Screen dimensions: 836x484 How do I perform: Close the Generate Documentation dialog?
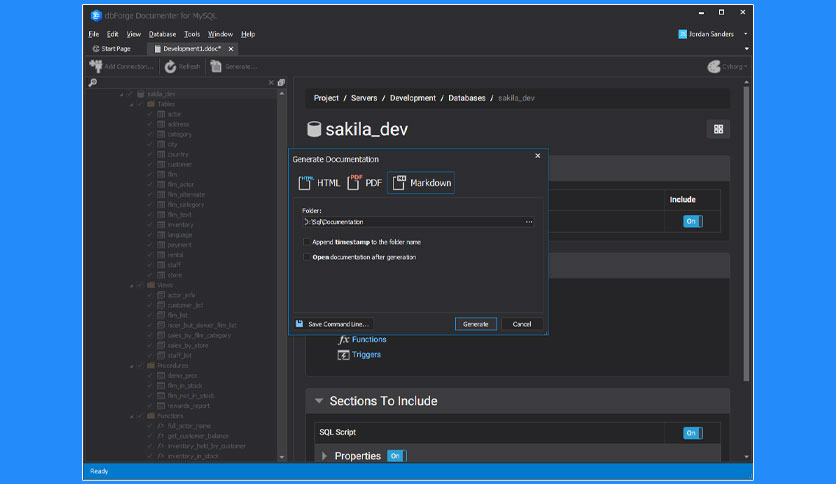[537, 156]
